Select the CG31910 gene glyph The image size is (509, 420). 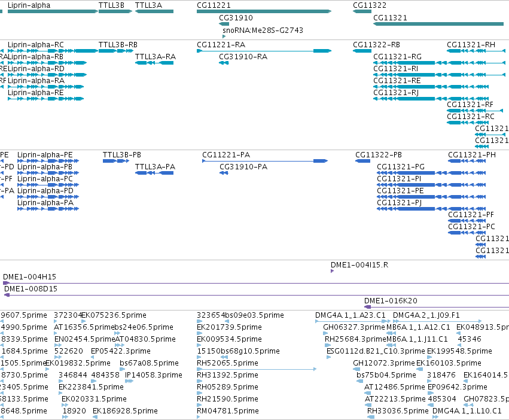tap(224, 24)
